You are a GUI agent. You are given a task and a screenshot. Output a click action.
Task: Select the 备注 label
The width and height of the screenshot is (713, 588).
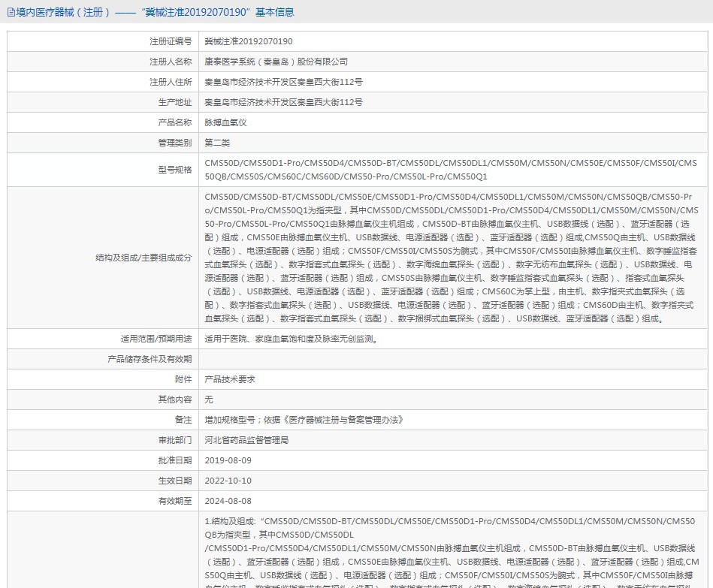[184, 420]
